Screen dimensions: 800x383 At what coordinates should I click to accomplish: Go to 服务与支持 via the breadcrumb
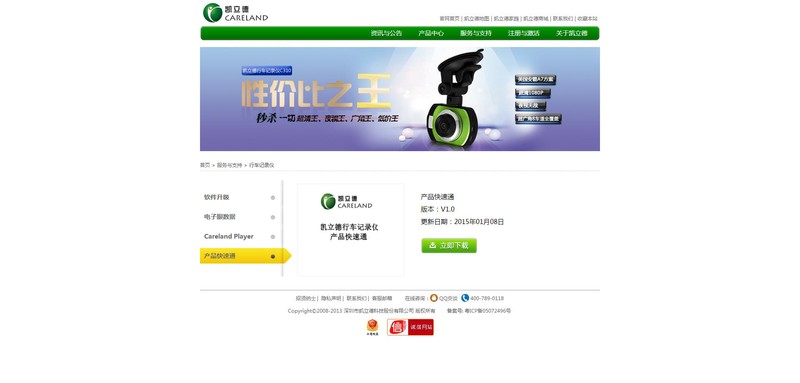point(230,165)
